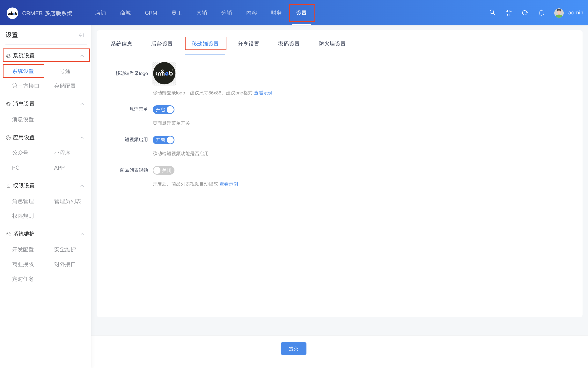The height and width of the screenshot is (368, 588).
Task: Open 对外接口 in sidebar
Action: click(x=65, y=264)
